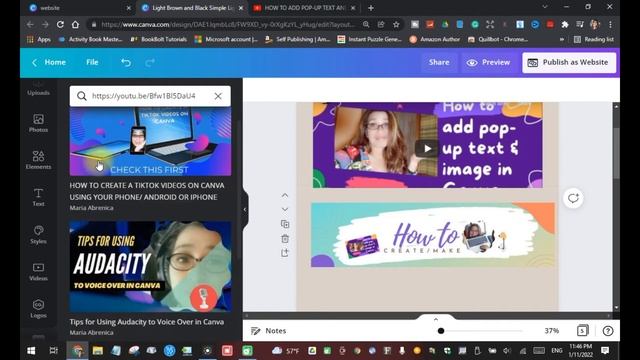This screenshot has height=360, width=640.
Task: Open a new browser tab with plus
Action: pos(371,8)
